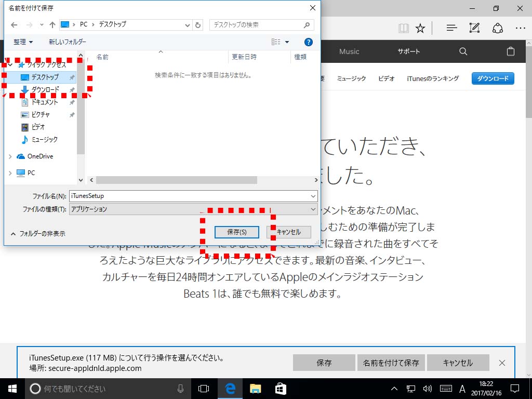The height and width of the screenshot is (399, 532).
Task: Click 名前を付けて保存 in download bar
Action: tap(391, 363)
